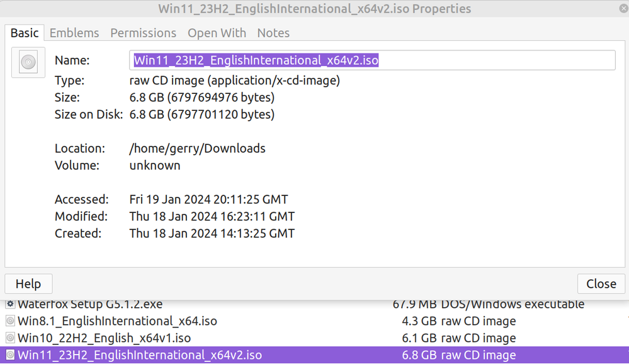Select Waterfox Setup G5.1.2.exe file name
The width and height of the screenshot is (629, 364).
click(90, 304)
